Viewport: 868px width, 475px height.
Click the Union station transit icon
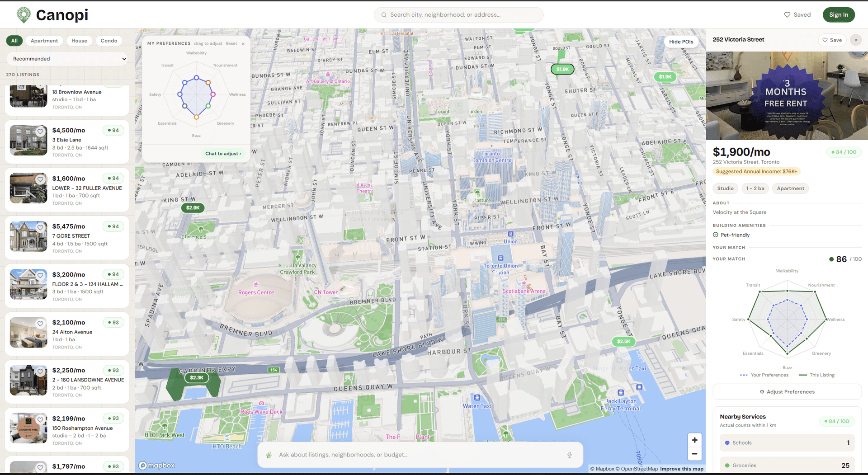click(510, 234)
